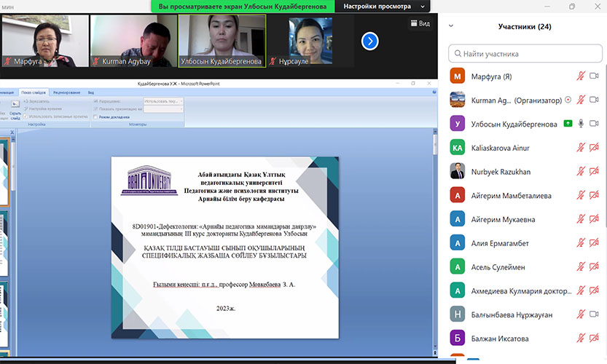The height and width of the screenshot is (364, 607).
Task: Open the Показ слайдов ribbon tab
Action: point(33,92)
